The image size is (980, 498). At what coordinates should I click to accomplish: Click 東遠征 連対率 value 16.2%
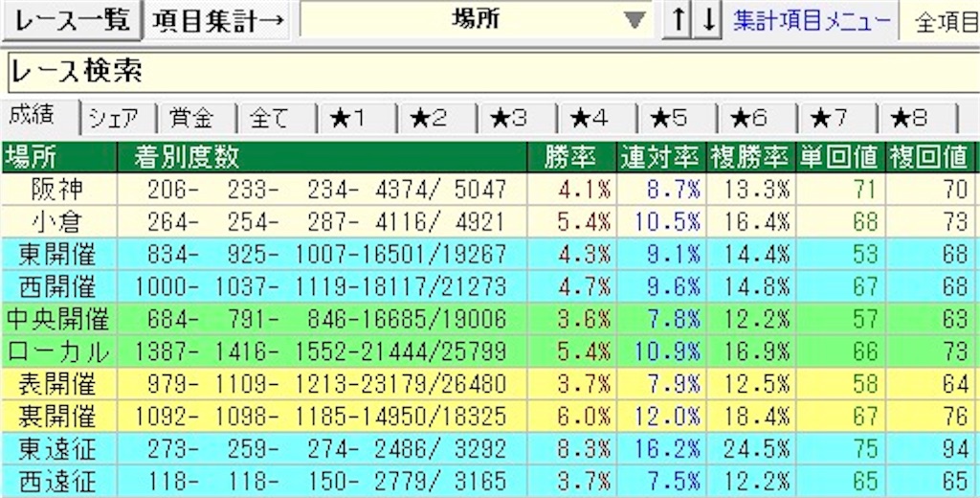pyautogui.click(x=668, y=449)
